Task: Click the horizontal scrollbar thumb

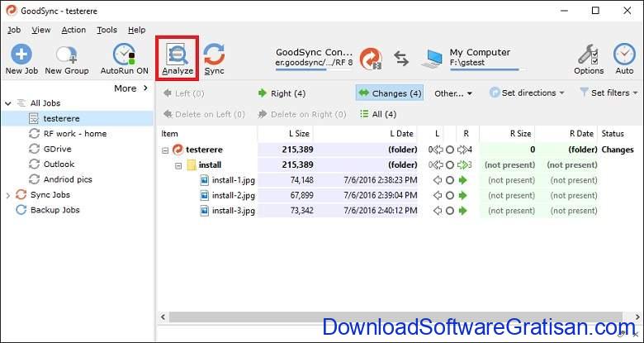Action: click(395, 317)
